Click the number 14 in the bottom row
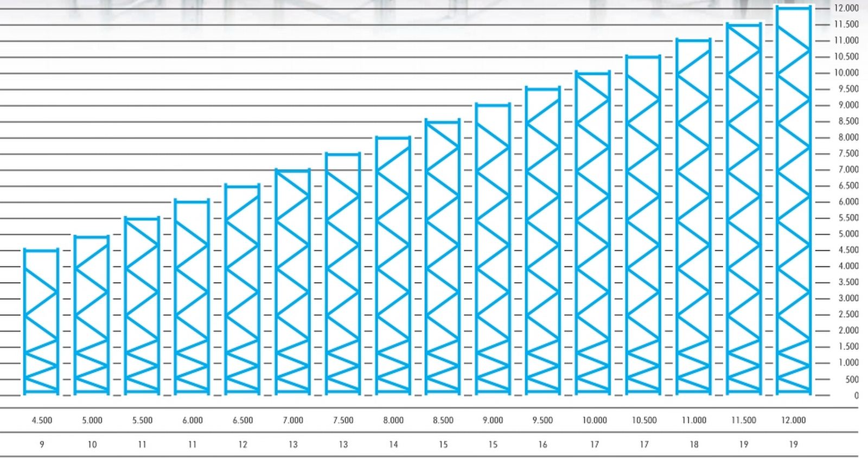Screen dimensions: 868x458 (393, 444)
